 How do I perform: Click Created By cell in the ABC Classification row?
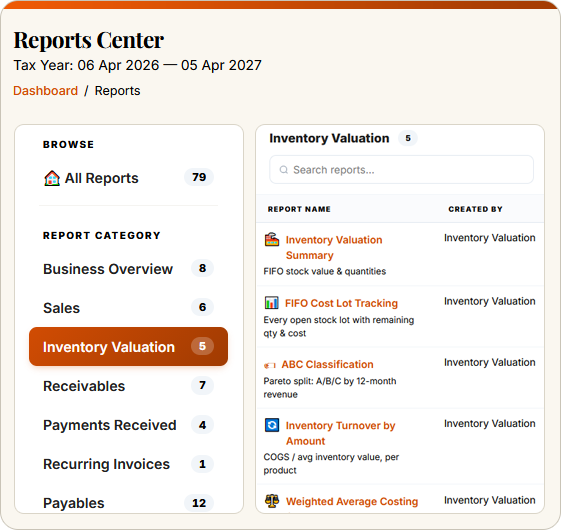click(x=489, y=362)
